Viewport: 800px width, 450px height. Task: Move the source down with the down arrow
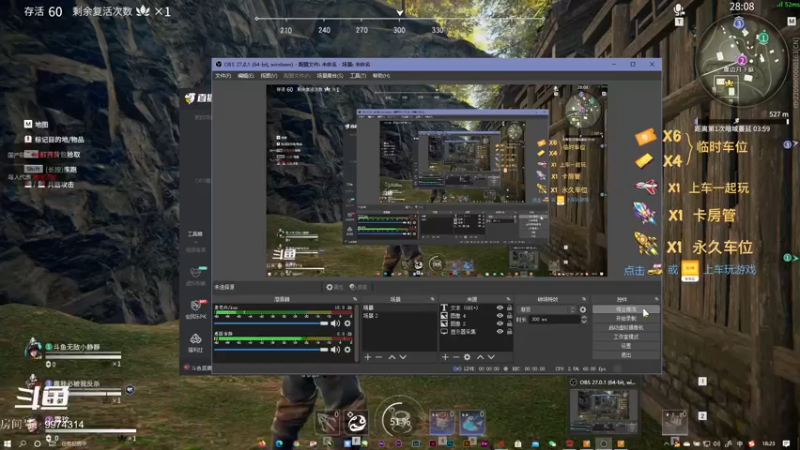[491, 357]
